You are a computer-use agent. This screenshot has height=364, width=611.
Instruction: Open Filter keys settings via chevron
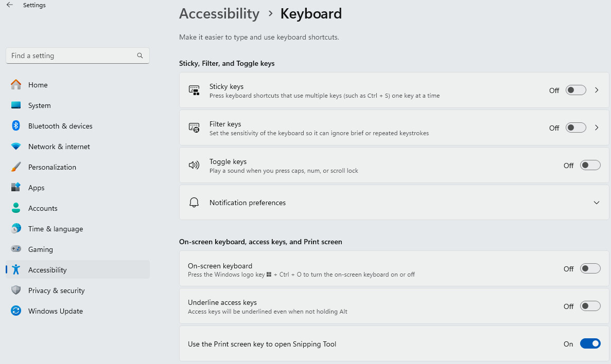click(597, 128)
